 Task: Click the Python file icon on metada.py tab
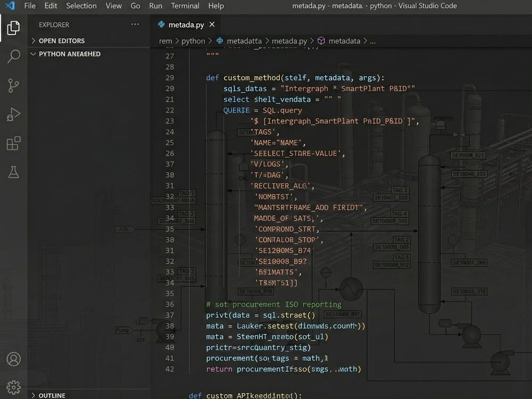pos(161,24)
